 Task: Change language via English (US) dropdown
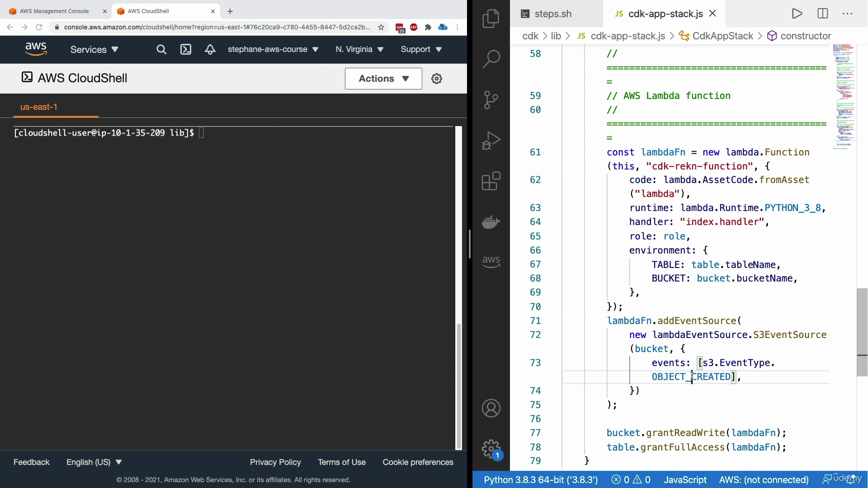coord(94,462)
